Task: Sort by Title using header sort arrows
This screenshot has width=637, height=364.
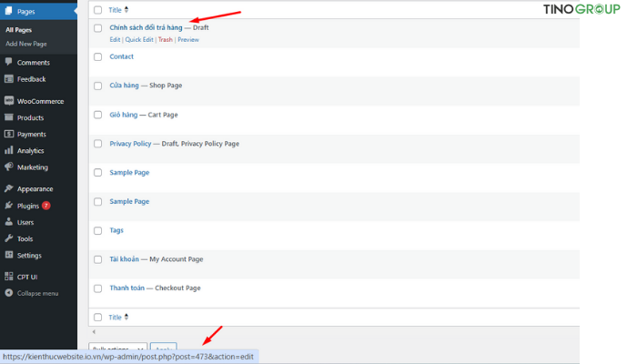Action: coord(126,10)
